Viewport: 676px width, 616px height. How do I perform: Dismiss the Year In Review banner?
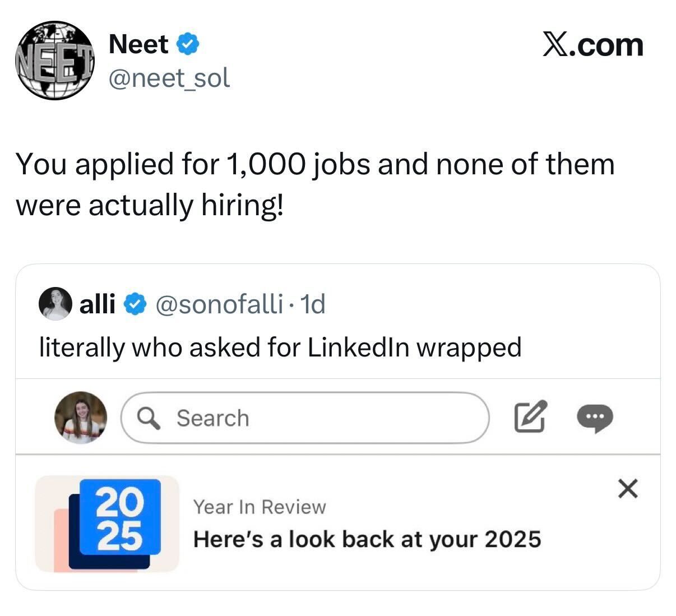628,489
